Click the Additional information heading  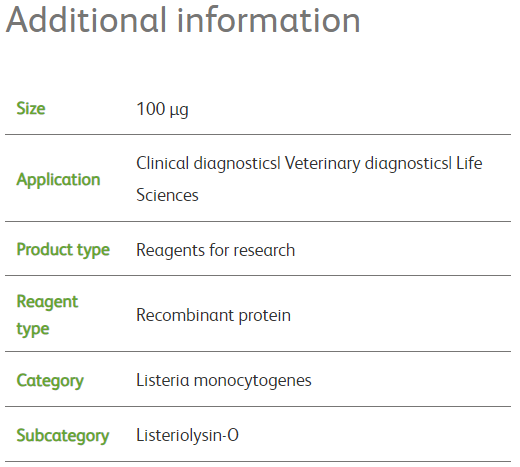(x=183, y=21)
